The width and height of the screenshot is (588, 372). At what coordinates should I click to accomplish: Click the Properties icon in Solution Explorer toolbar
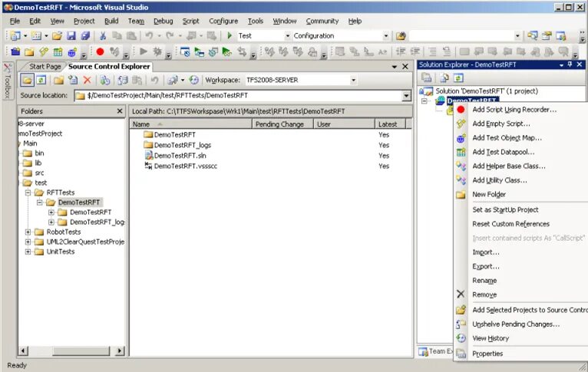[426, 78]
